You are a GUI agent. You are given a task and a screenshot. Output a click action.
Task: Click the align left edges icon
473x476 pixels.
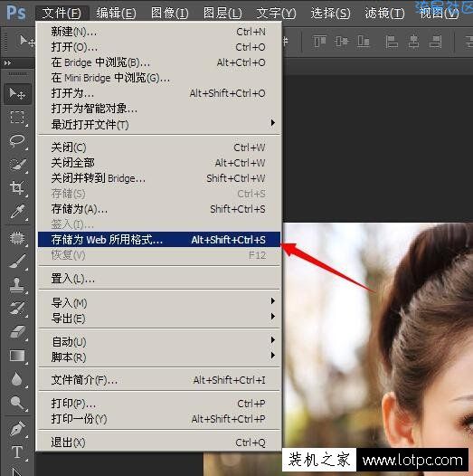392,42
